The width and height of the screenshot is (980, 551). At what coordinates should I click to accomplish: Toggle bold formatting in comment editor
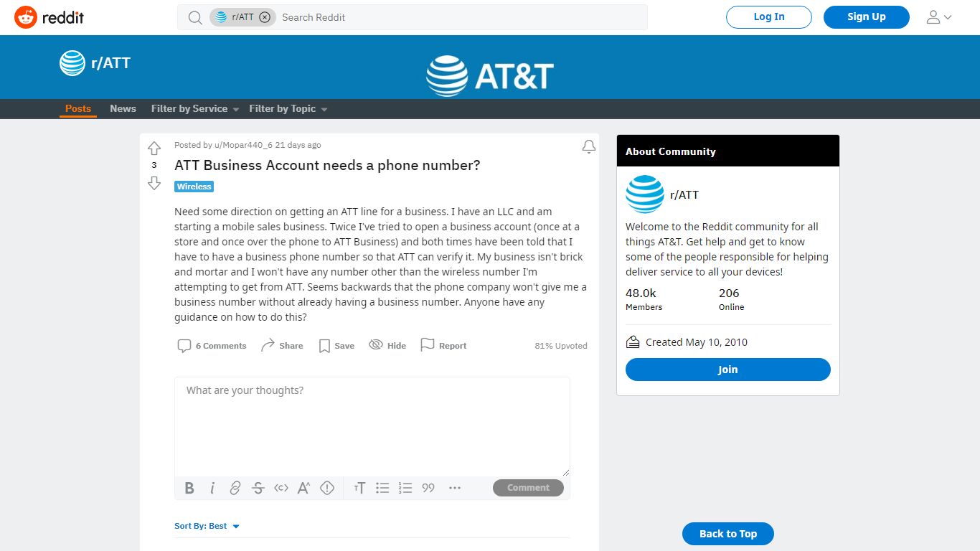(189, 488)
